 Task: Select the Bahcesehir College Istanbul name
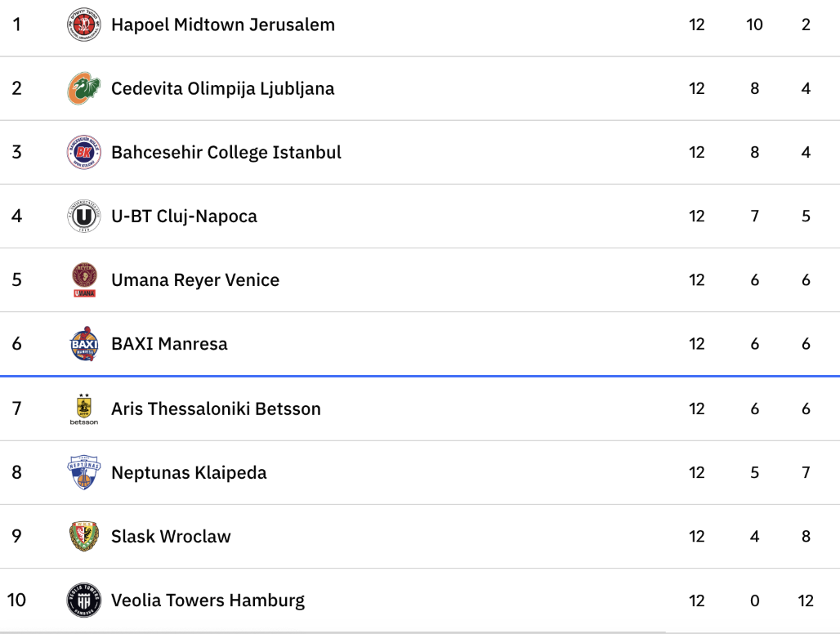[x=226, y=152]
